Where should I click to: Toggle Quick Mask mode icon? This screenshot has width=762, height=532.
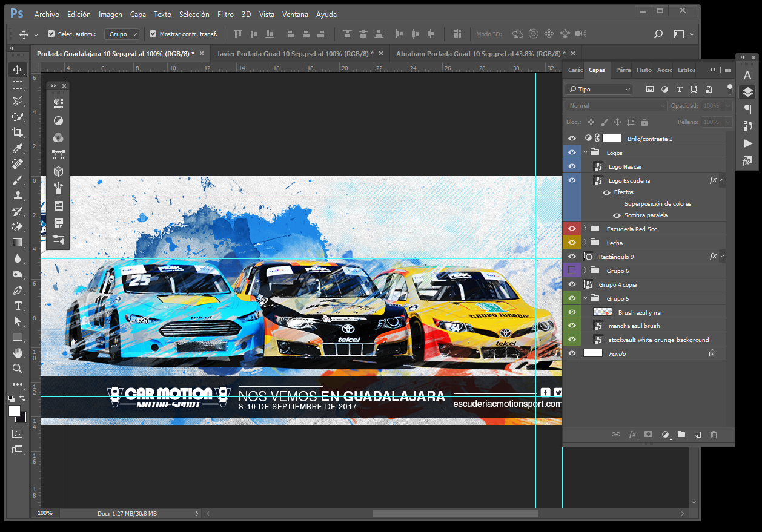(18, 433)
